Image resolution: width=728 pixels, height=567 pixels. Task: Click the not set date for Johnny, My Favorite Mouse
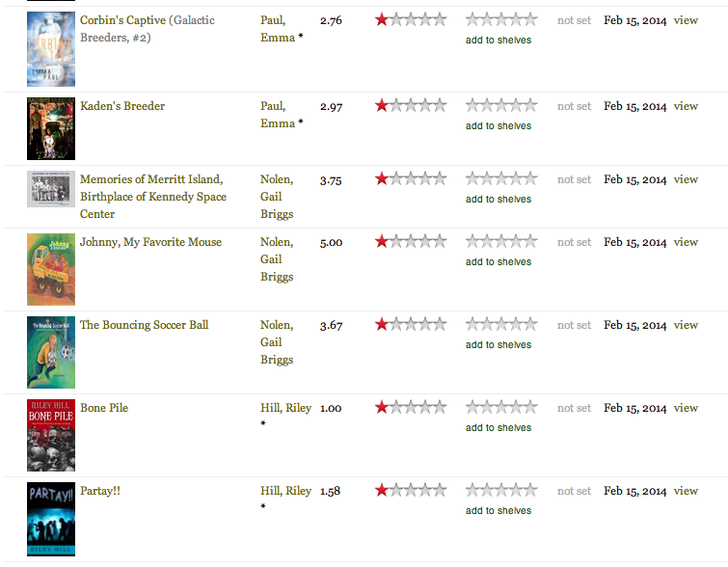point(574,242)
